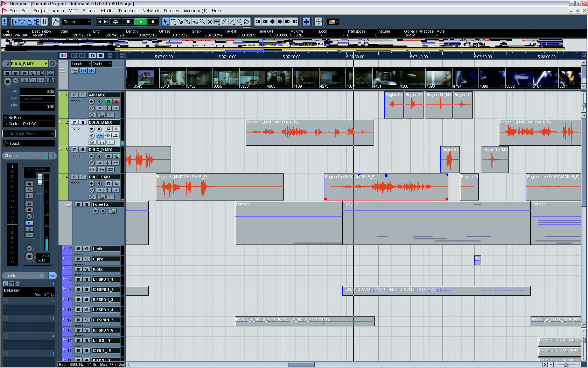The height and width of the screenshot is (368, 588).
Task: Select the Glue tool in toolbar
Action: 188,22
